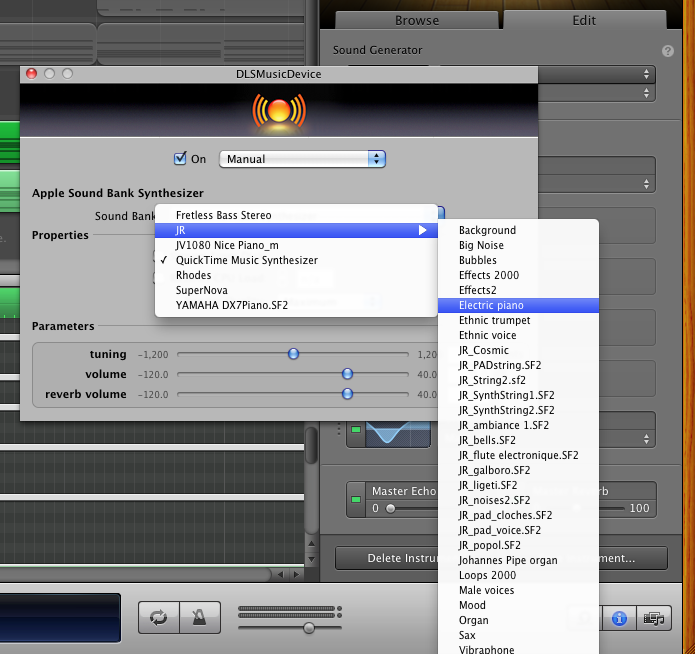Select Fretless Bass Stereo sound bank
This screenshot has width=695, height=654.
296,215
